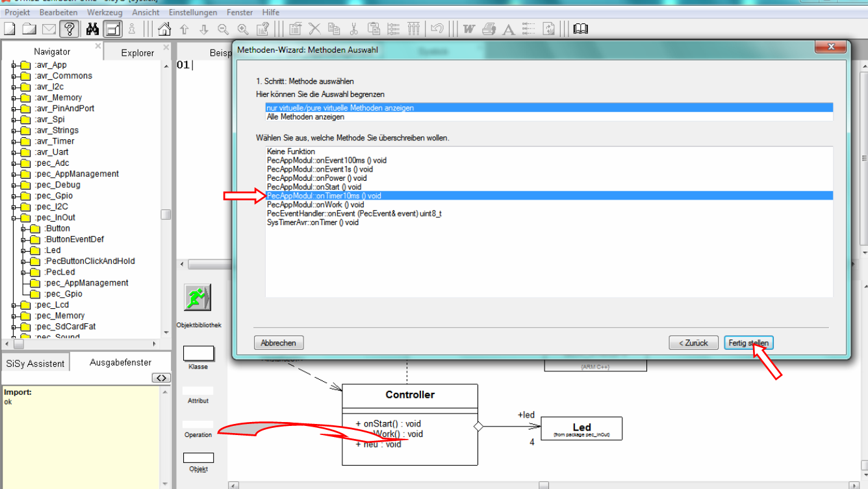The height and width of the screenshot is (489, 868).
Task: Click the green running man Objektbibliothek icon
Action: tap(197, 297)
